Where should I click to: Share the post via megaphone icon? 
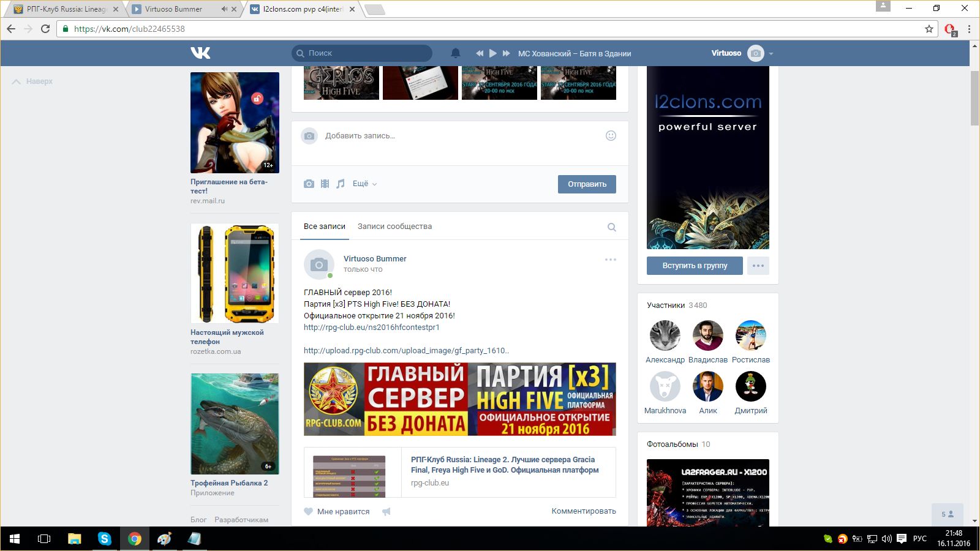tap(386, 512)
